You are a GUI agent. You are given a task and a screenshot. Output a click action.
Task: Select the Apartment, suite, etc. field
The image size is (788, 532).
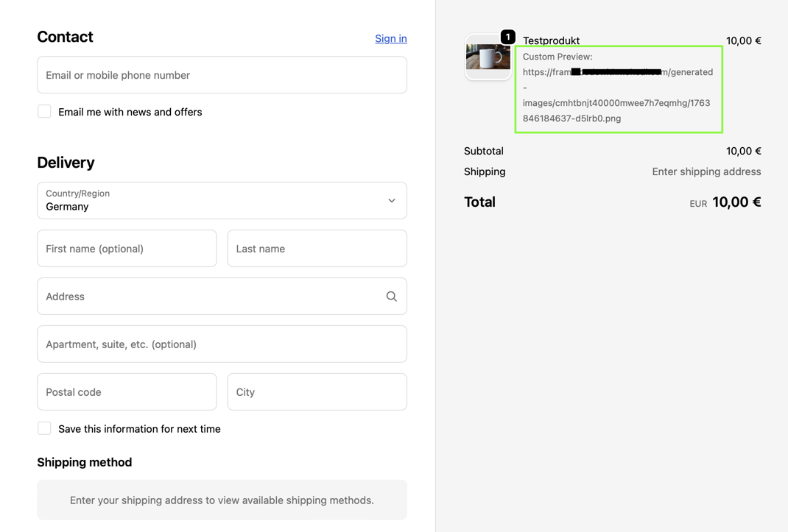(x=221, y=344)
